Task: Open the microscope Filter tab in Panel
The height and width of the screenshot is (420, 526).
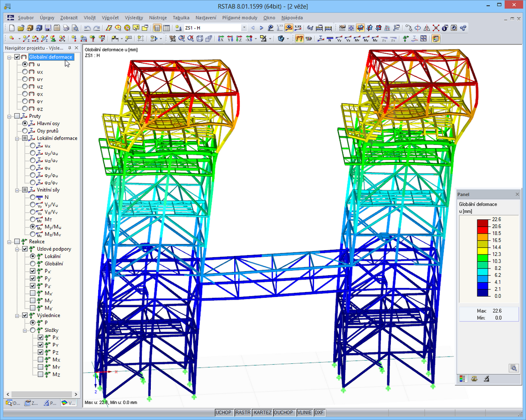Action: (487, 379)
